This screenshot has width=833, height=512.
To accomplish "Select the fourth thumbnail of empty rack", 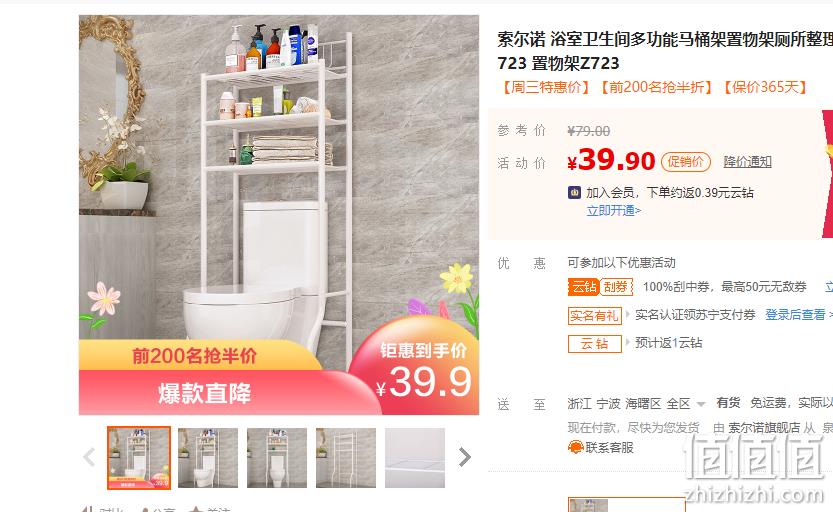I will pos(346,458).
